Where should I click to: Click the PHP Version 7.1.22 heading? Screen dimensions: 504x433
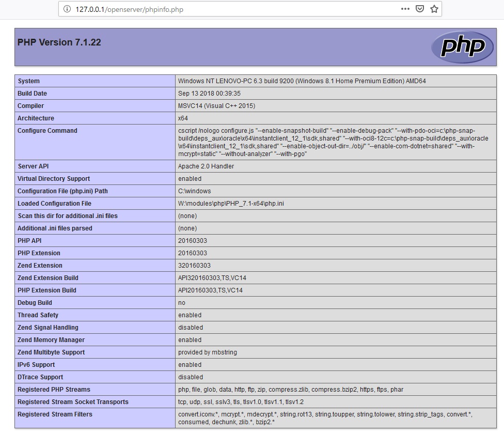click(59, 42)
